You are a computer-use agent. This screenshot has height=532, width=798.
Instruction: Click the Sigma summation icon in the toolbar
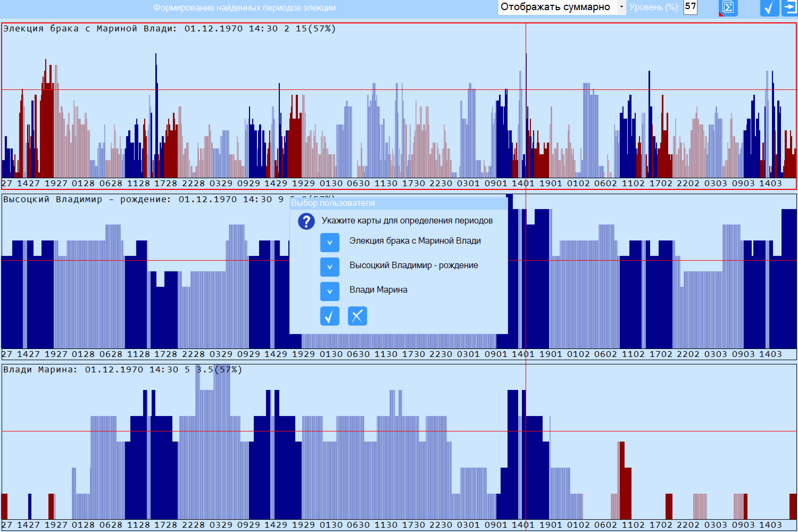(x=728, y=8)
